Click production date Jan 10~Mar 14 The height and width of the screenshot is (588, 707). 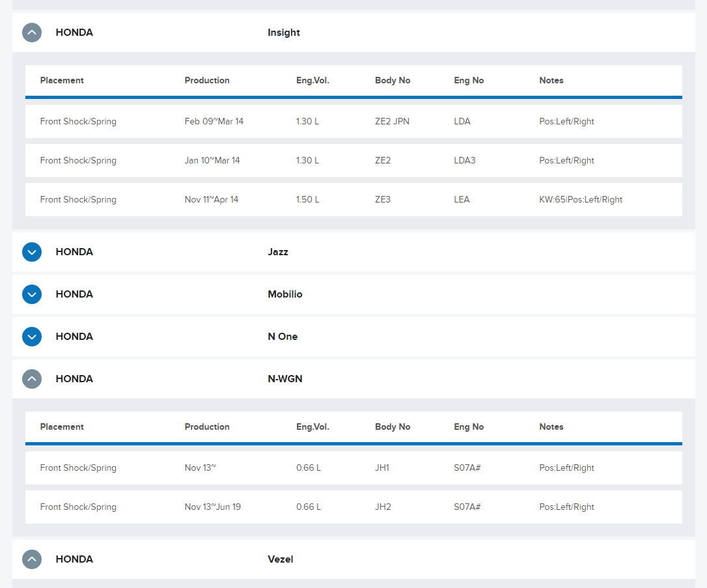tap(212, 161)
